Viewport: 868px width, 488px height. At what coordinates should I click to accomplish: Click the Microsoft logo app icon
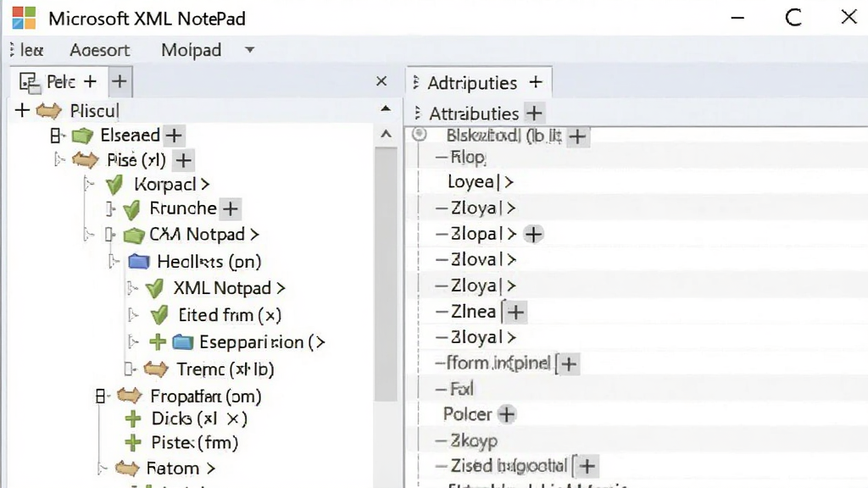(24, 19)
